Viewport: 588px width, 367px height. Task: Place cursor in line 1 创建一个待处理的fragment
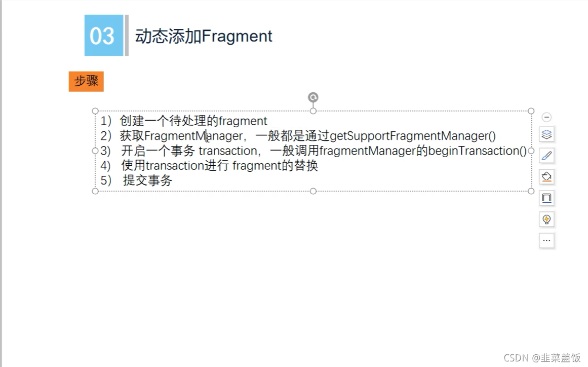tap(193, 121)
